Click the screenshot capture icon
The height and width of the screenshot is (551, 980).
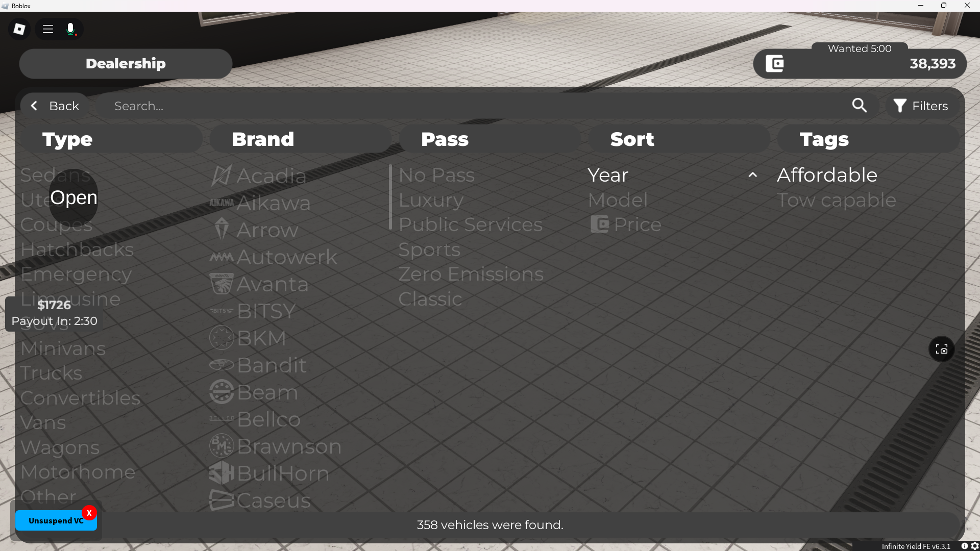(x=941, y=349)
